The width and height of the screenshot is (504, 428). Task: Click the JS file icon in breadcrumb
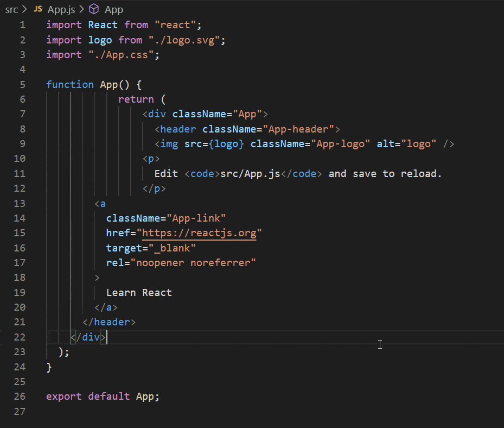[38, 9]
